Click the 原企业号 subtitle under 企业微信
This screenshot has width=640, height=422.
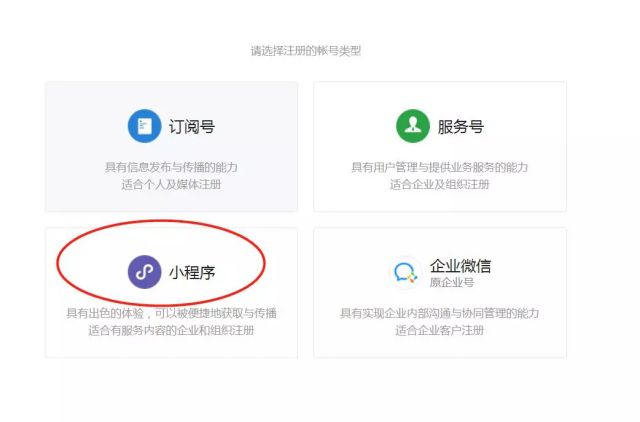[451, 282]
